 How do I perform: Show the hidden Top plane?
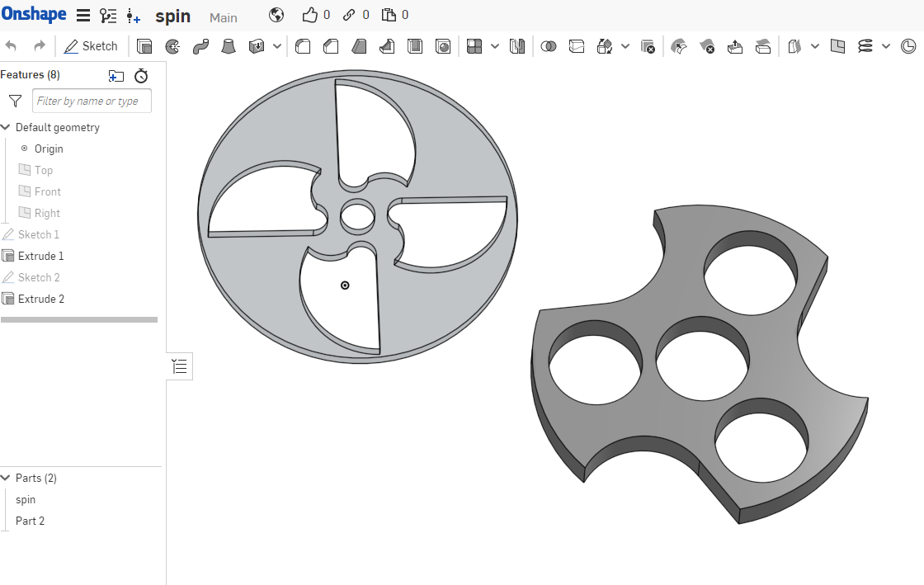tap(25, 170)
